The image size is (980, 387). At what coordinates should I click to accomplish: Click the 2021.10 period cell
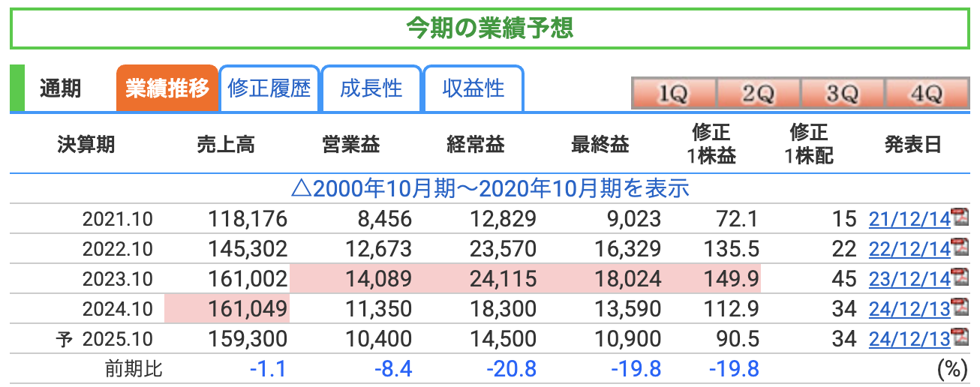point(118,219)
